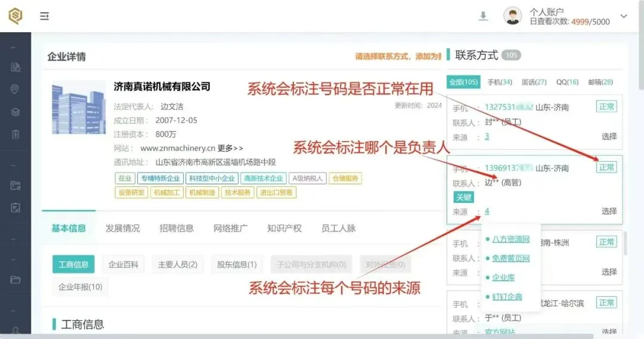Select the 子公司与分支机构(0) sub-tab
This screenshot has width=644, height=339.
(x=311, y=264)
